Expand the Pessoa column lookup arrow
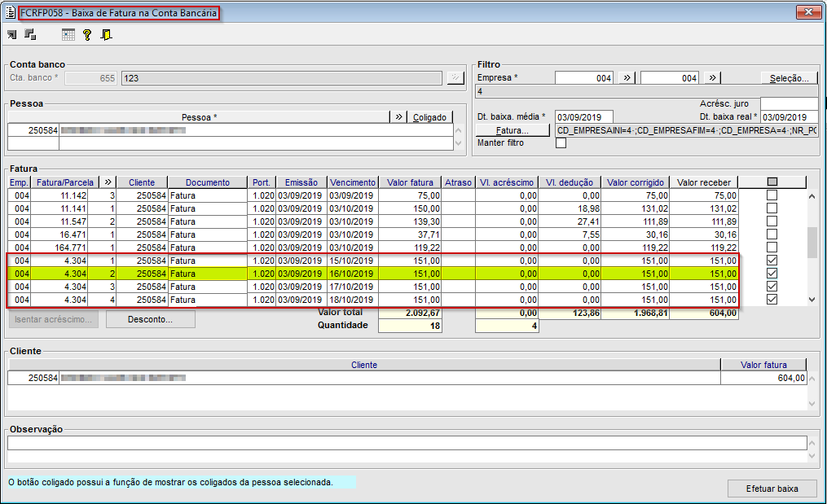827x504 pixels. point(398,117)
